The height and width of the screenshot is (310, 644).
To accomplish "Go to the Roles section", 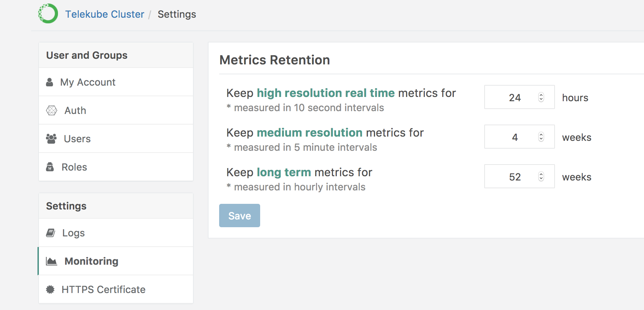I will click(x=74, y=167).
